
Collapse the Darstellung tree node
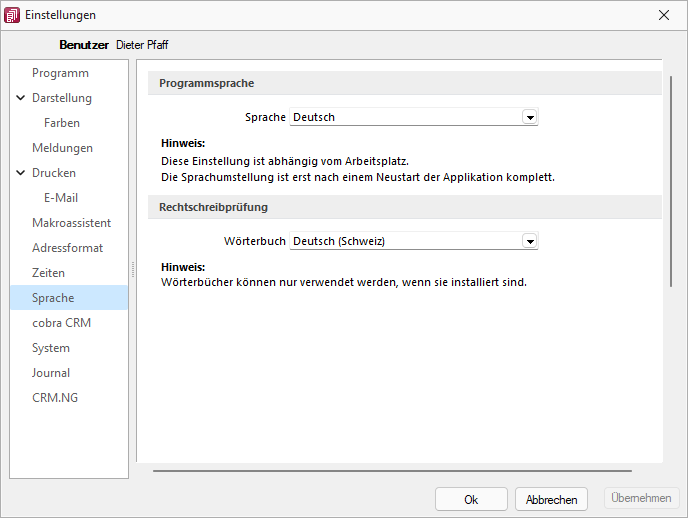pos(21,98)
